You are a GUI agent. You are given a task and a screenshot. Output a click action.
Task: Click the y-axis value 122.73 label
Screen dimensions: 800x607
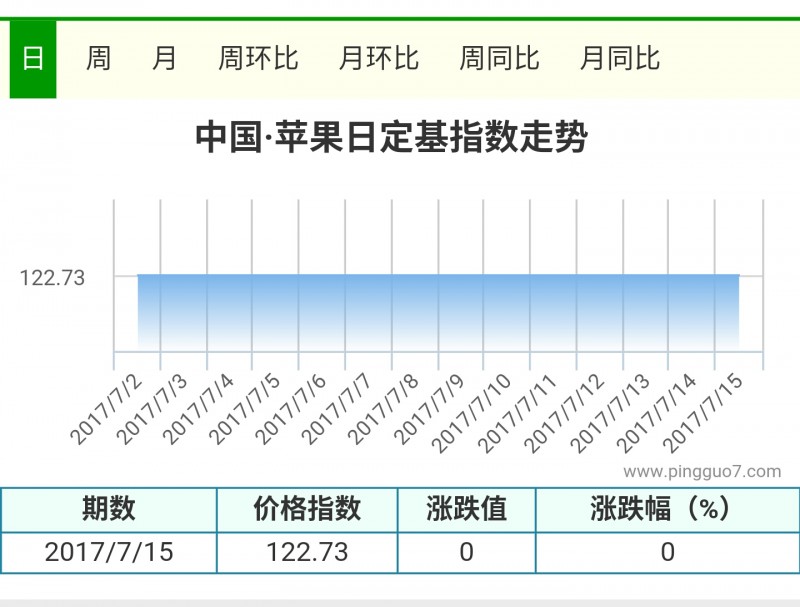[x=52, y=279]
